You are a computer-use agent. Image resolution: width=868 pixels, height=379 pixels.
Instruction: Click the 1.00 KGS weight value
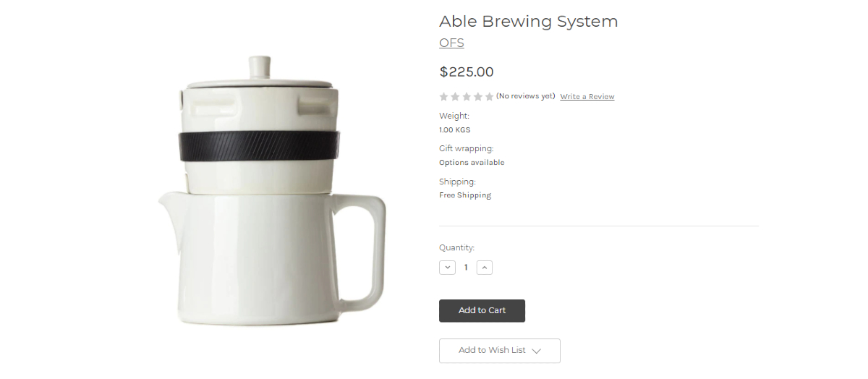click(x=454, y=130)
